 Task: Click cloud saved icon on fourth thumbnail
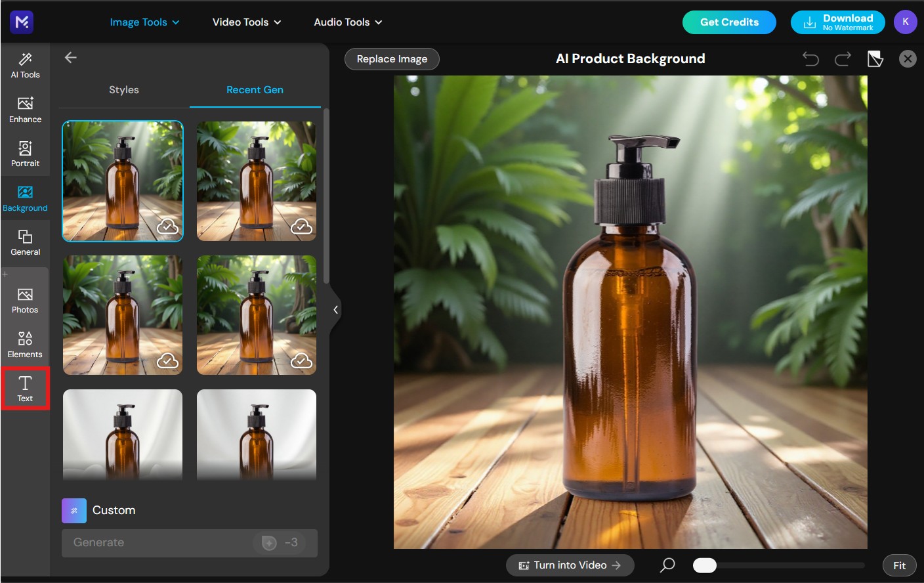[x=301, y=360]
